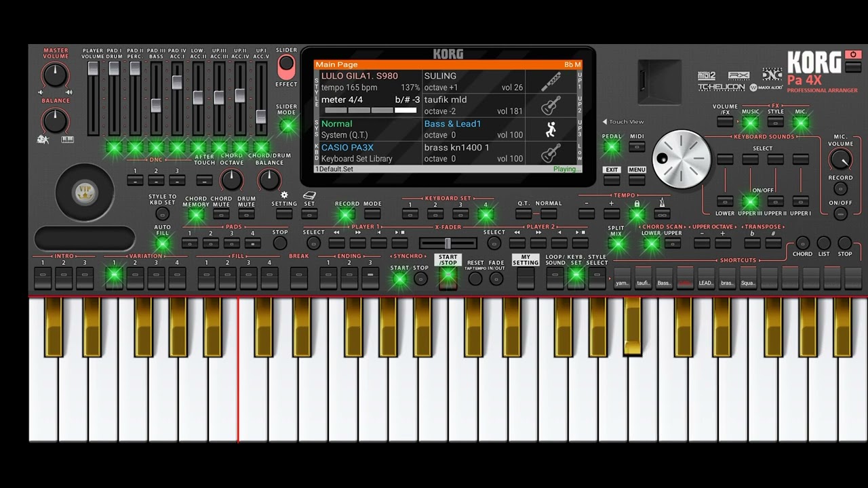
Task: Click the TRANSPOSE flat (b) button
Action: click(751, 243)
